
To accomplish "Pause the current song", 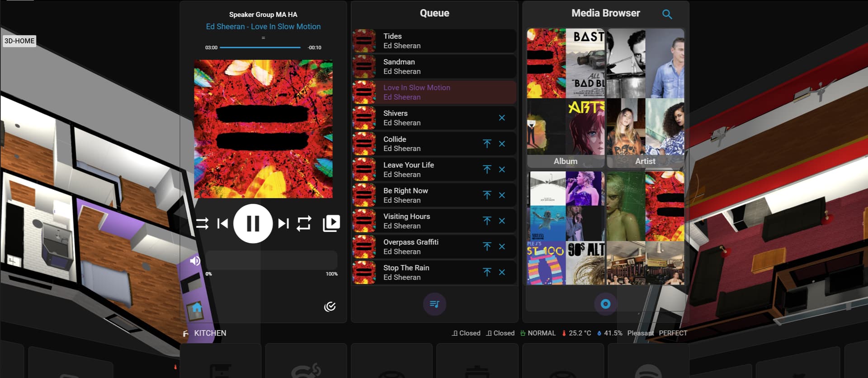I will (253, 224).
